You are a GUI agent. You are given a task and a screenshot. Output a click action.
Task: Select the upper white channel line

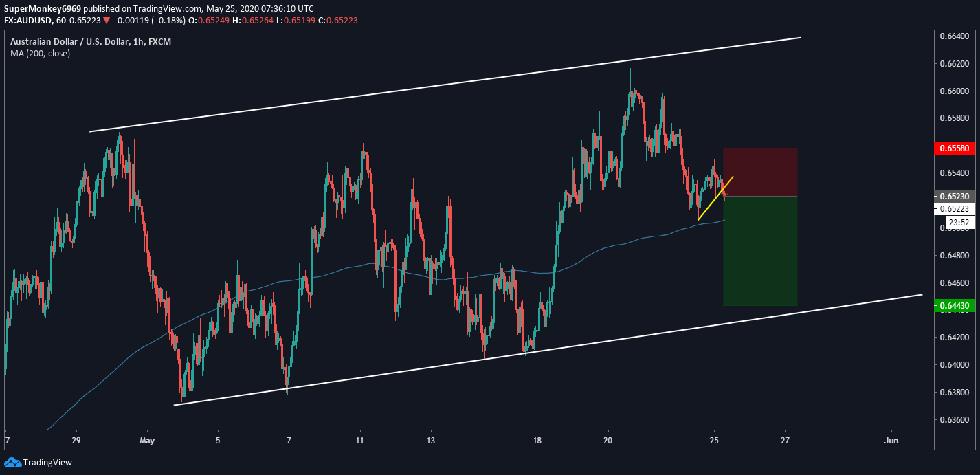[445, 84]
